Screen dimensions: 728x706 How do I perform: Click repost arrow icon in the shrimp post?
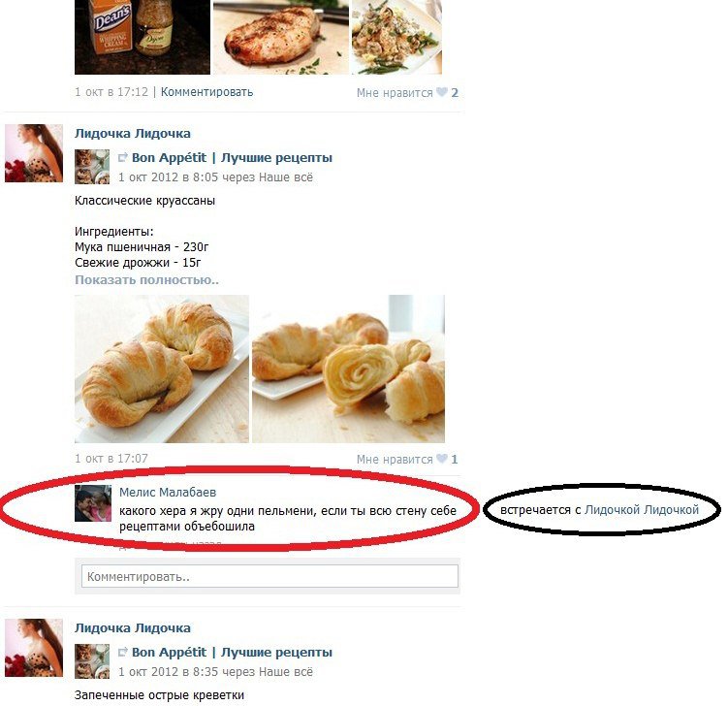click(122, 653)
